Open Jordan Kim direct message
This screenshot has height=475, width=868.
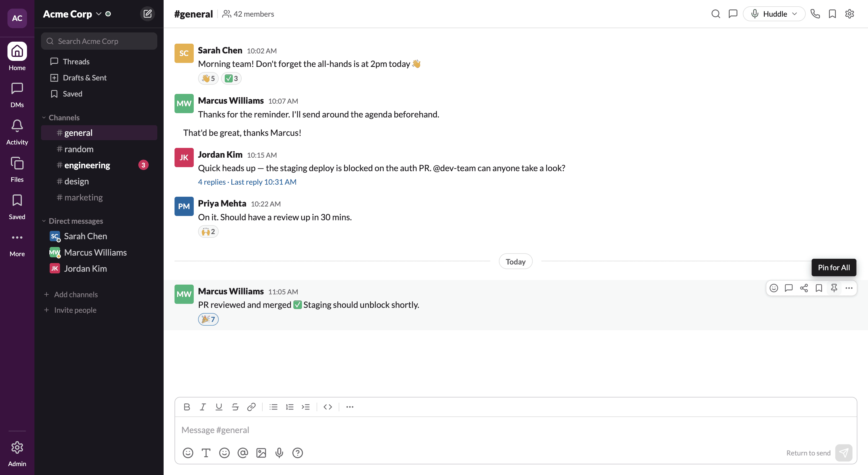(99, 268)
